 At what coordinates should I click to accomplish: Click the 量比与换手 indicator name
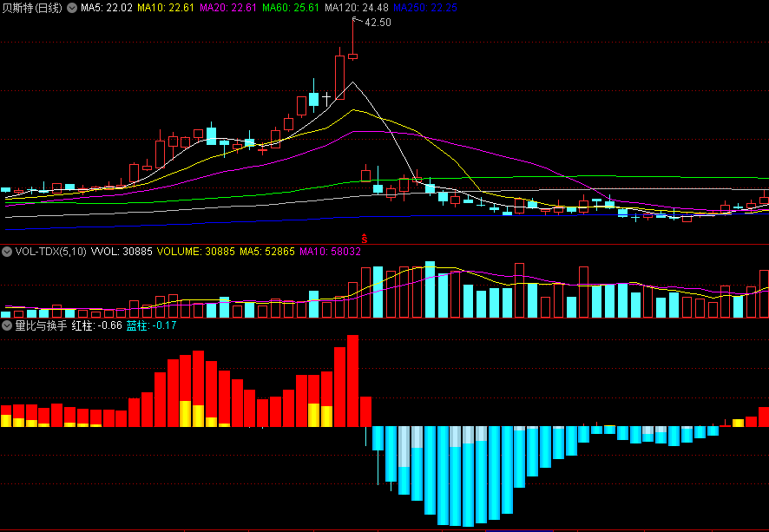point(41,325)
